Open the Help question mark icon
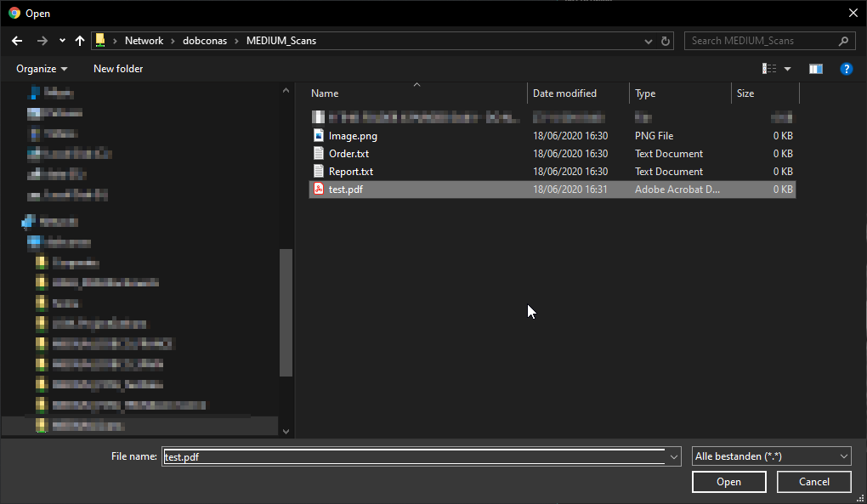The image size is (867, 504). click(x=846, y=69)
